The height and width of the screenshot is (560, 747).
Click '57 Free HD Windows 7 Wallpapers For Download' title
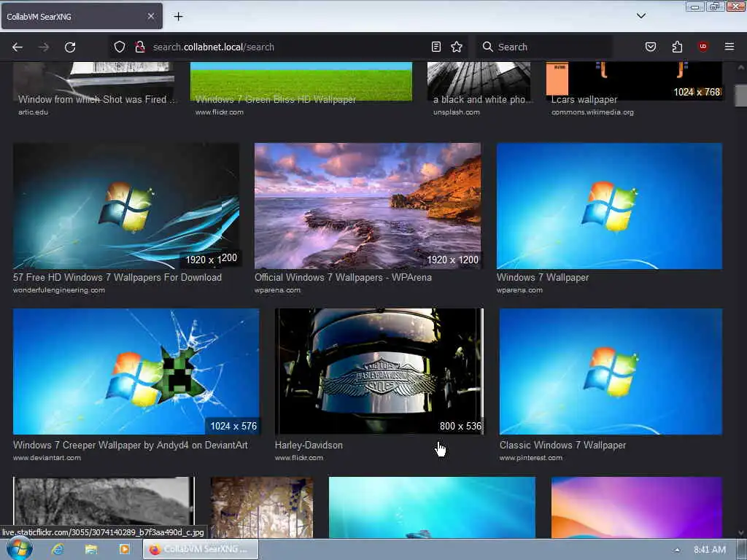117,277
